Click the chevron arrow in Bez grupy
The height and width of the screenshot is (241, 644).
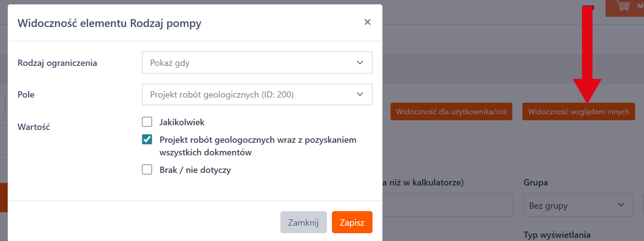(621, 205)
